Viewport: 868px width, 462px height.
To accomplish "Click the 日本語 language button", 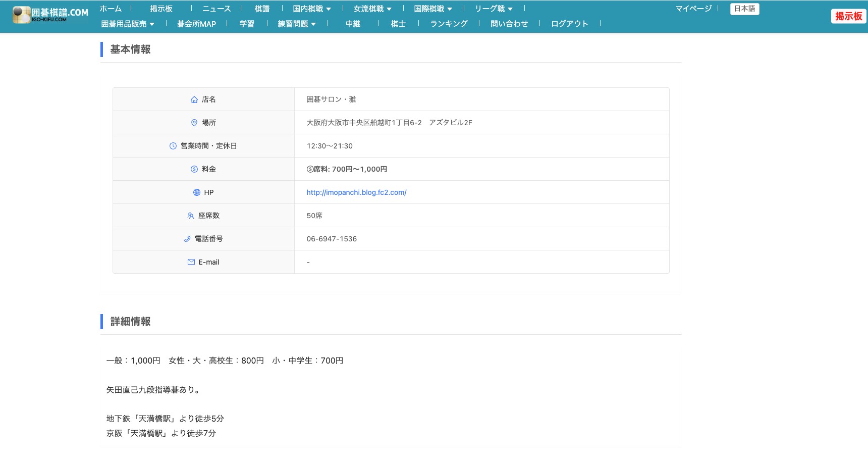I will [x=745, y=9].
